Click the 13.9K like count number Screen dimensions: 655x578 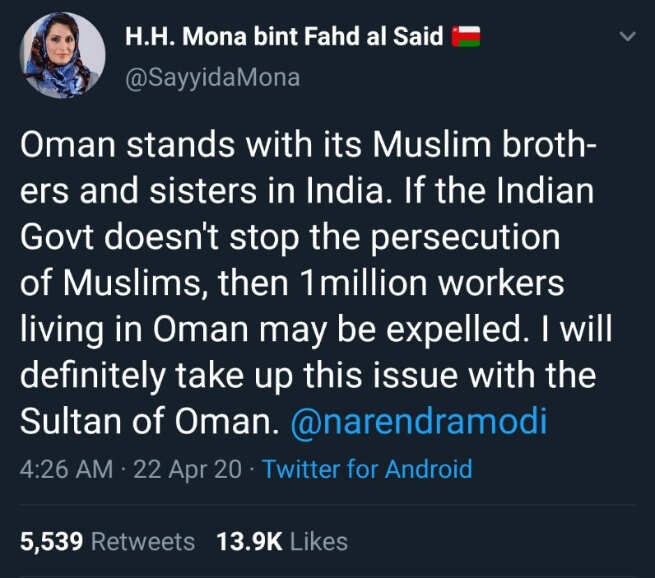247,542
